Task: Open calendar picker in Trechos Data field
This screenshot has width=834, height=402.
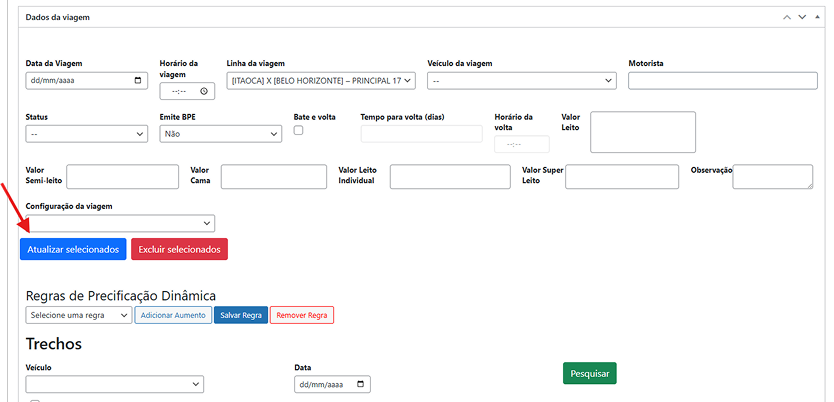Action: (x=360, y=384)
